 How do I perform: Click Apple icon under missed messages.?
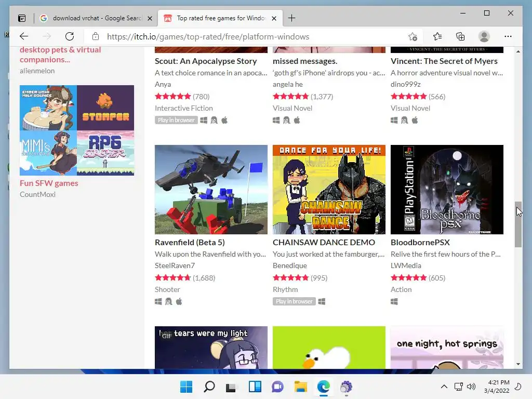pyautogui.click(x=297, y=120)
